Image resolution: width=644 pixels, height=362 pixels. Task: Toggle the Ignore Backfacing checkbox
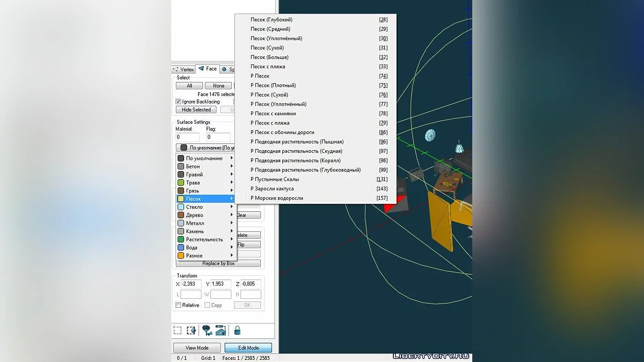pyautogui.click(x=179, y=101)
